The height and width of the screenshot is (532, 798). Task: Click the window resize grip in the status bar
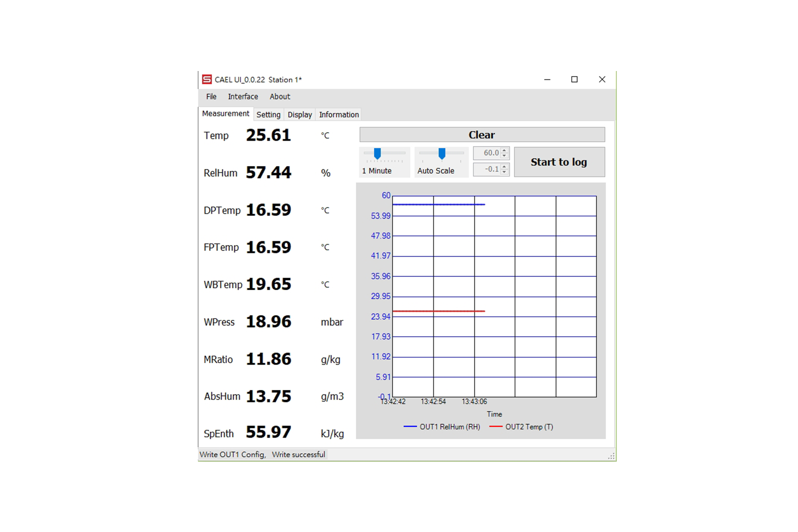(612, 456)
